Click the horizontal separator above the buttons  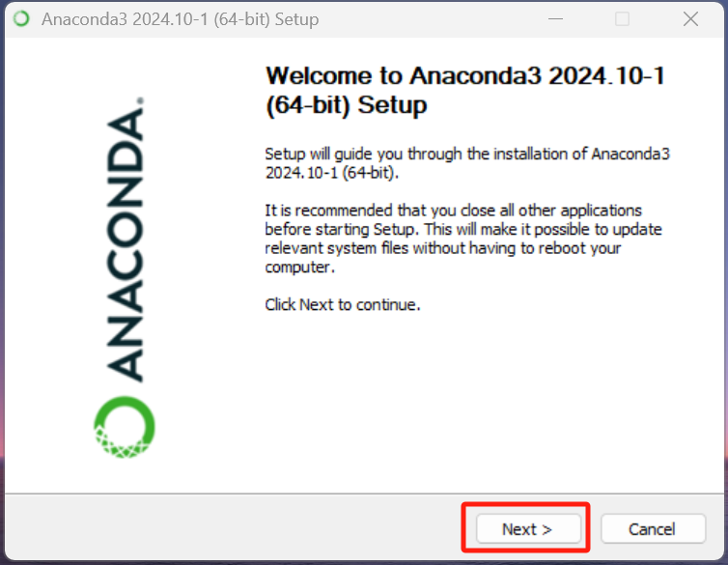point(364,493)
